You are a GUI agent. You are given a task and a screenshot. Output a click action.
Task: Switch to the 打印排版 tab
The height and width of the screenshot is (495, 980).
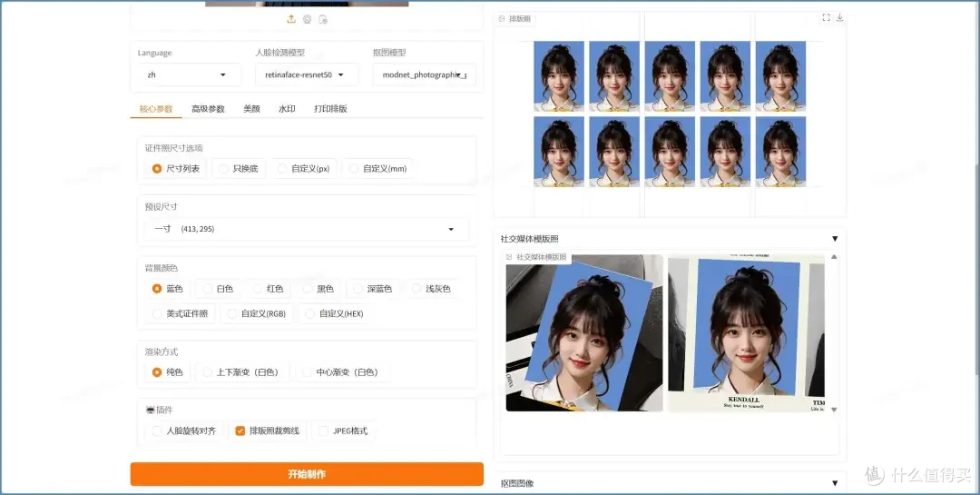(x=330, y=109)
